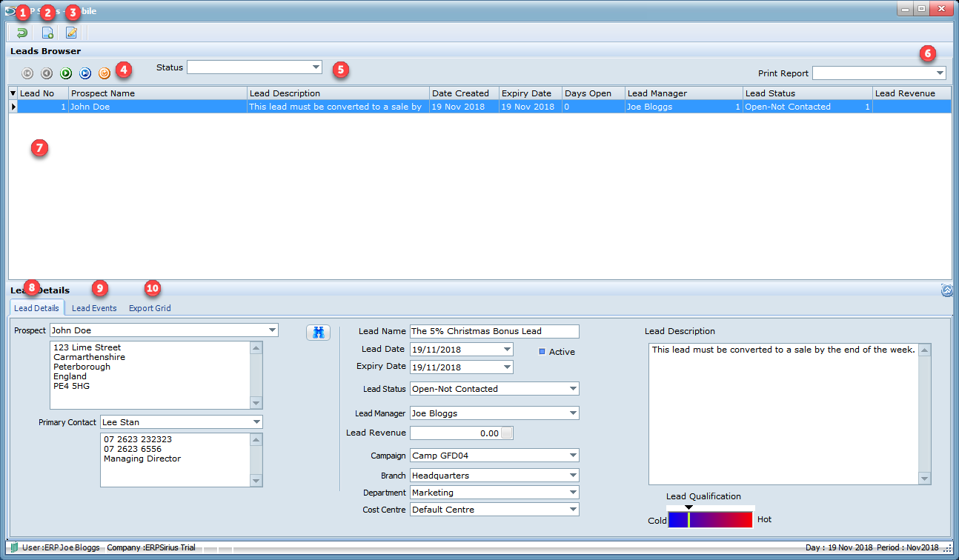The height and width of the screenshot is (560, 959).
Task: Sort by Date Created column header
Action: [x=465, y=93]
